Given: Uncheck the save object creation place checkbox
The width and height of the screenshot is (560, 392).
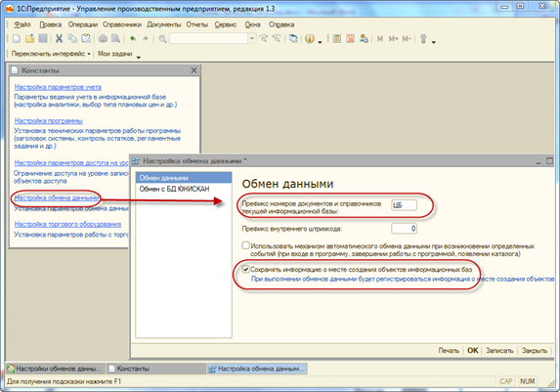Looking at the screenshot, I should tap(245, 270).
